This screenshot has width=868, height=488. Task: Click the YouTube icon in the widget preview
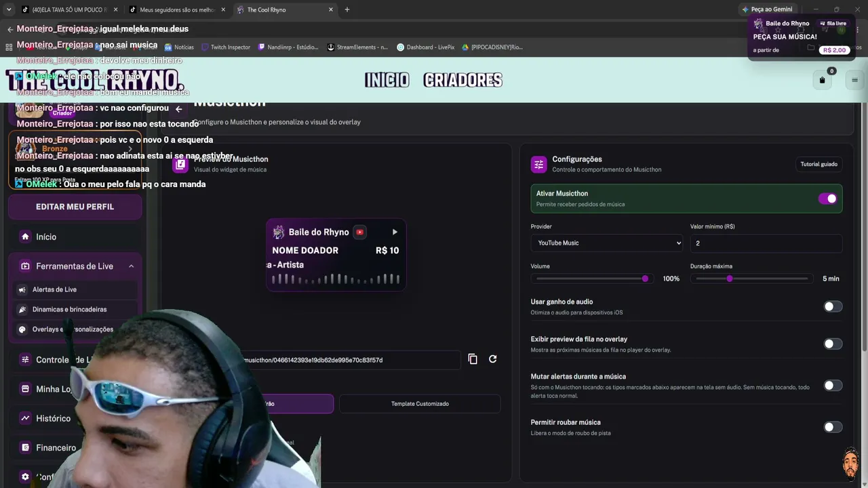coord(359,232)
